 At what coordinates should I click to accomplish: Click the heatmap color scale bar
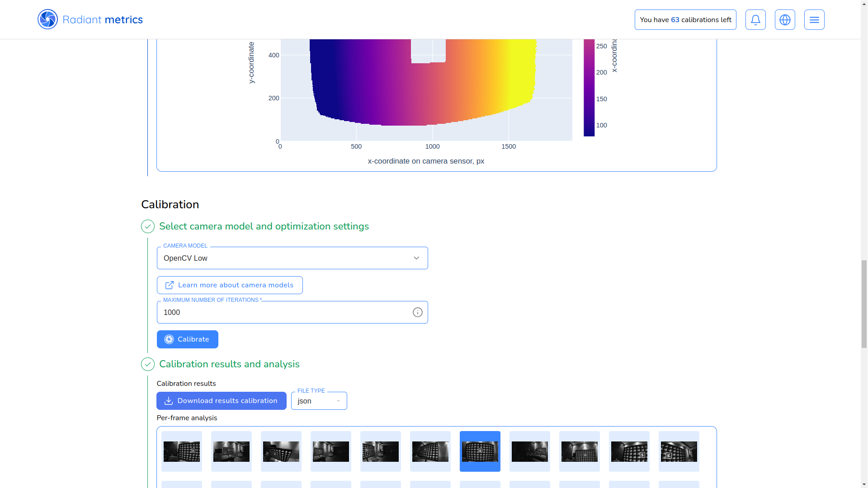[589, 88]
